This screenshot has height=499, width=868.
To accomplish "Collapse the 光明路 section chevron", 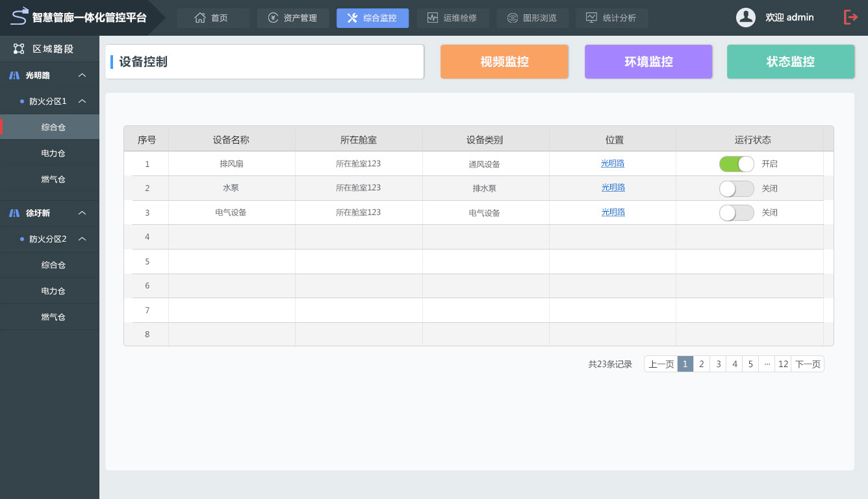I will click(83, 75).
